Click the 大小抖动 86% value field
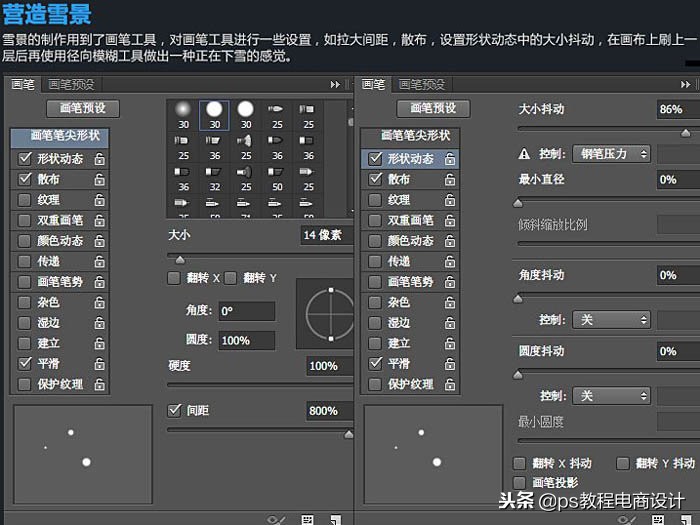This screenshot has width=700, height=525. point(678,109)
